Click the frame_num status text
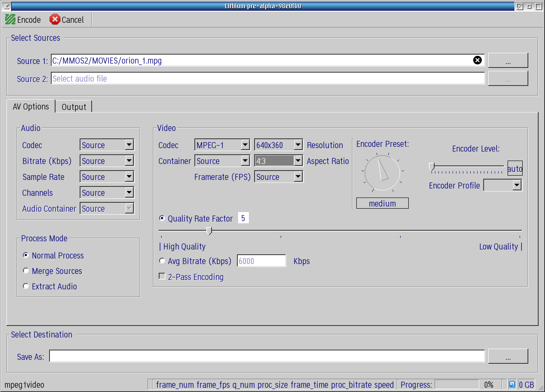The width and height of the screenshot is (545, 392). point(175,385)
